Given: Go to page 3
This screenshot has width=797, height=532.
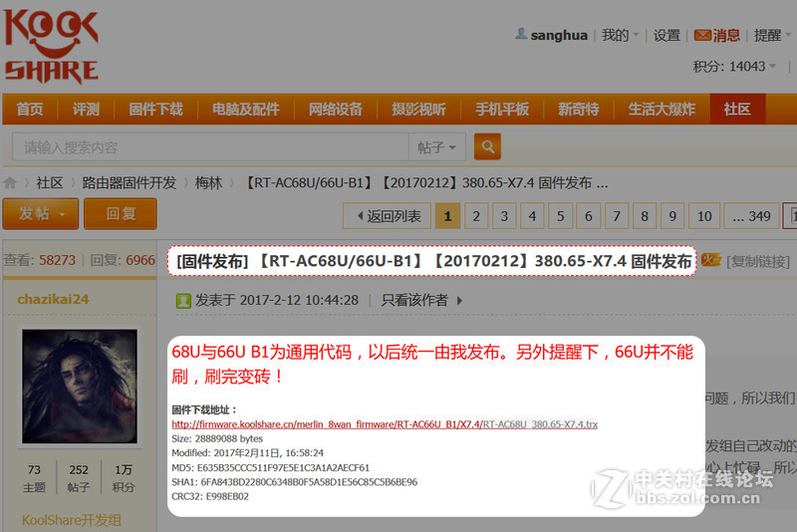Looking at the screenshot, I should click(x=504, y=216).
